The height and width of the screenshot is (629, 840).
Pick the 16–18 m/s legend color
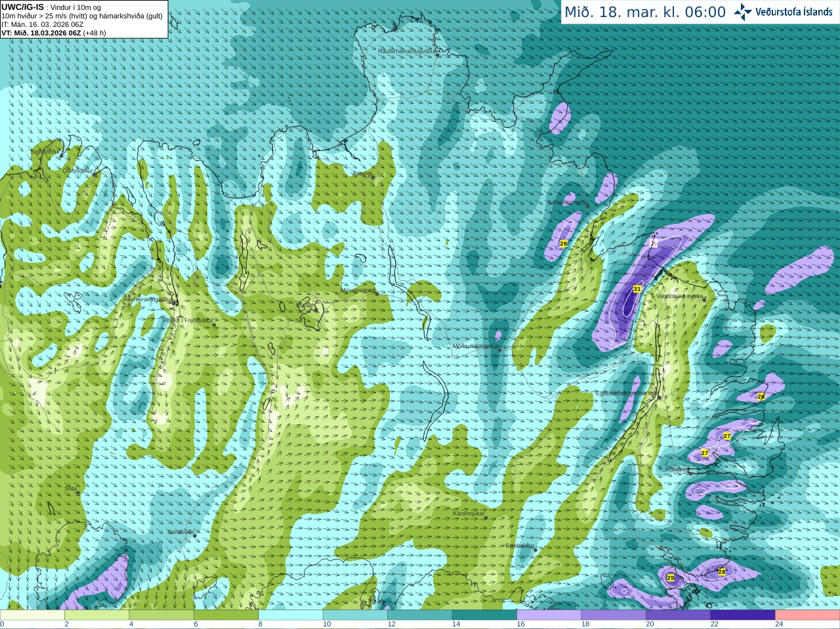pos(549,615)
